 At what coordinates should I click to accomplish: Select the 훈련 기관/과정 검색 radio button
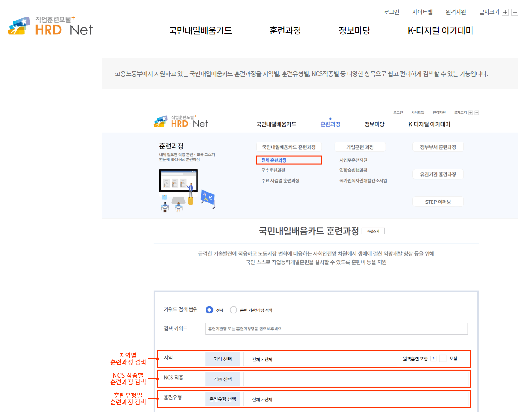point(233,309)
